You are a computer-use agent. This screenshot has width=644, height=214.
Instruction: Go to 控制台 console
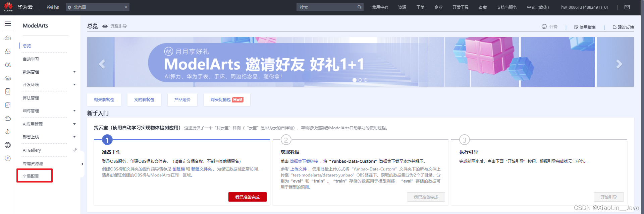pyautogui.click(x=53, y=7)
